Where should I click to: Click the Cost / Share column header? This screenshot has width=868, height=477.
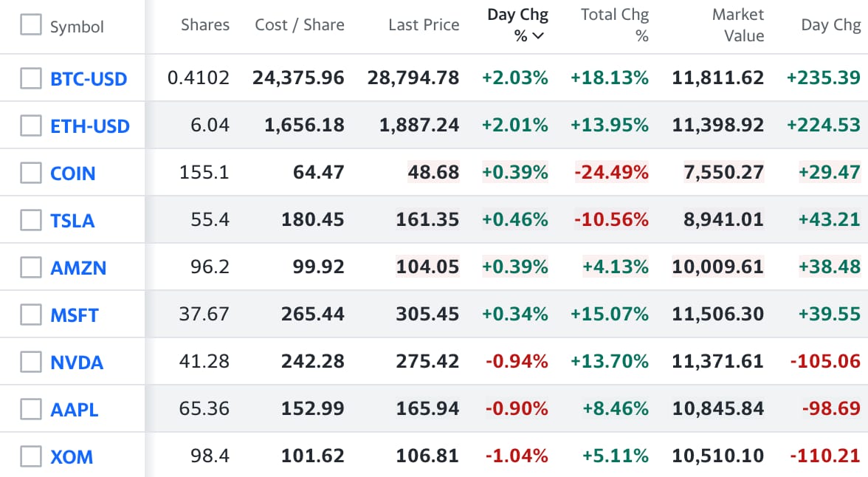tap(300, 25)
